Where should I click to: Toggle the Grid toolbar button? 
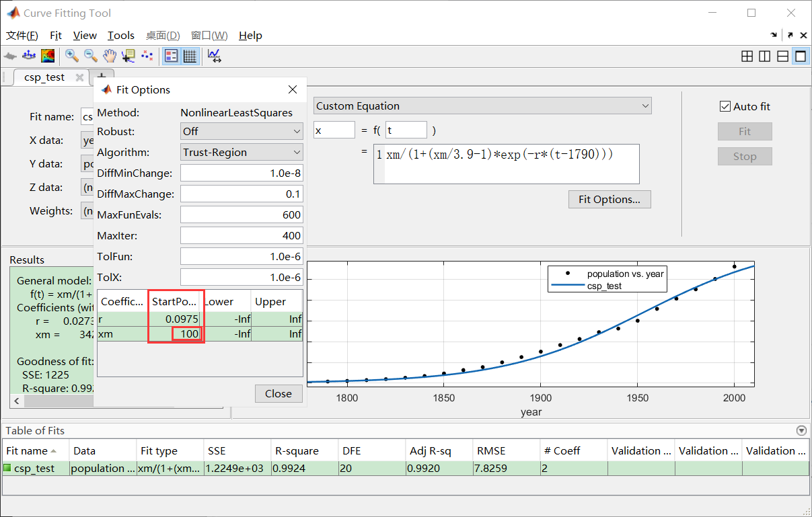190,56
